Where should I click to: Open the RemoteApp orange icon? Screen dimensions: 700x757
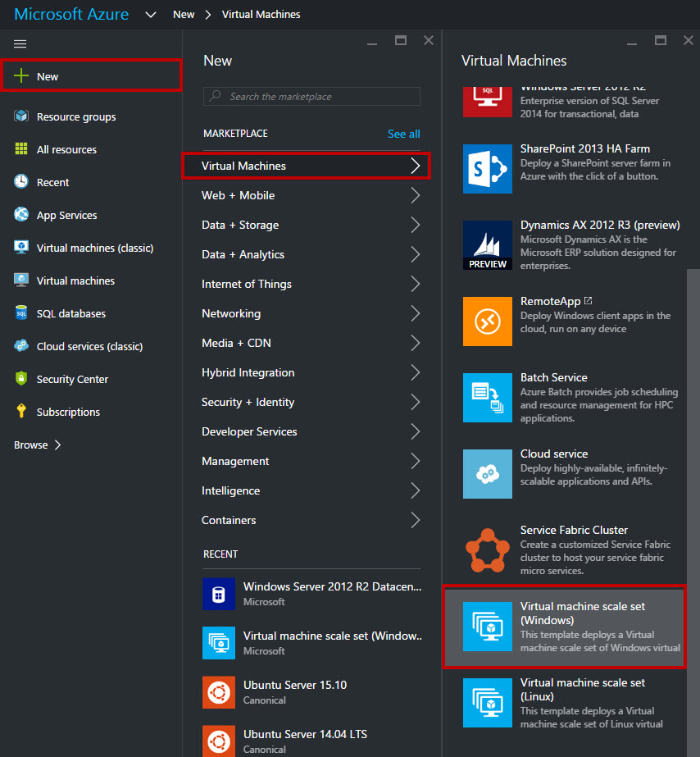point(488,321)
